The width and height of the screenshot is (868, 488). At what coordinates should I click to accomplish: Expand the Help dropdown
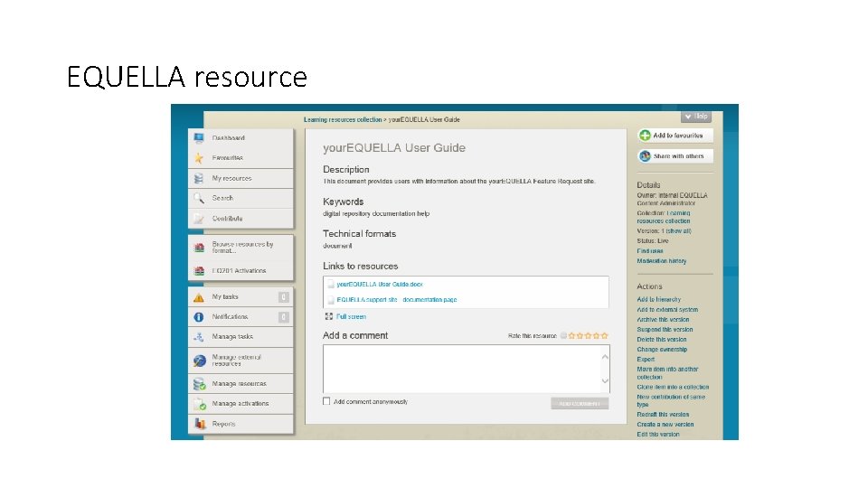click(696, 117)
